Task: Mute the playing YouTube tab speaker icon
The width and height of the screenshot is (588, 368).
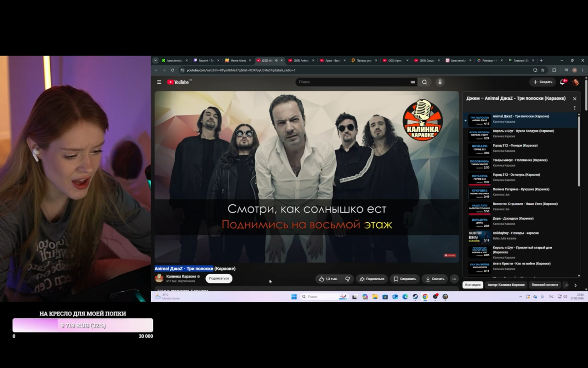Action: tap(276, 60)
